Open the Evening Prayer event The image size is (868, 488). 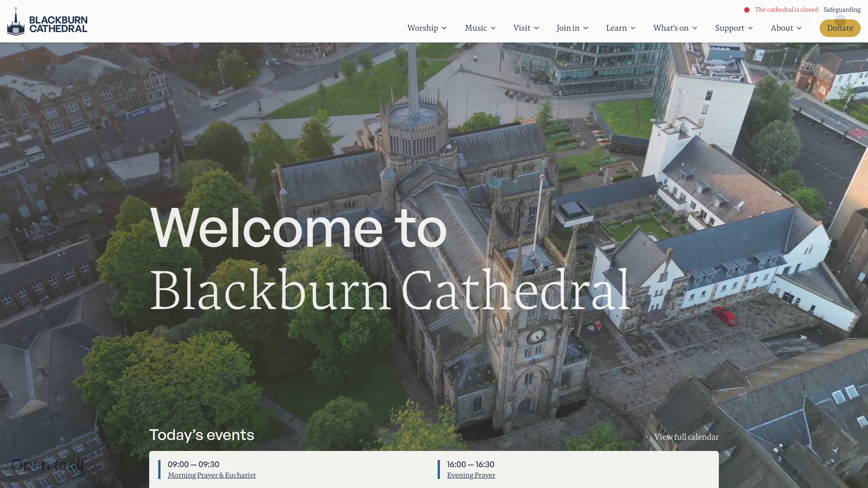pyautogui.click(x=471, y=475)
